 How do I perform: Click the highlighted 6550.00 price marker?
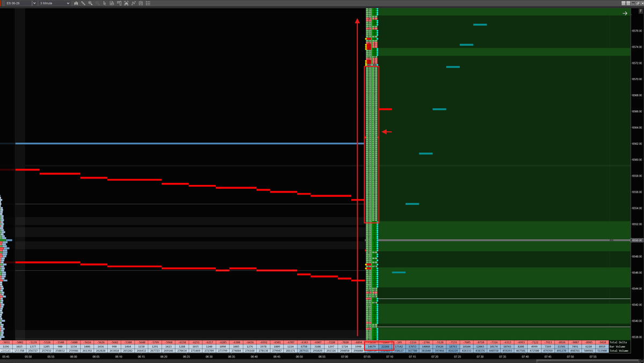click(637, 240)
